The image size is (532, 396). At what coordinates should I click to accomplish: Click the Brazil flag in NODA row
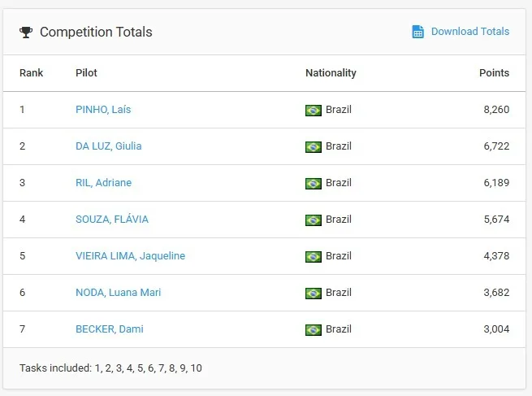point(314,293)
